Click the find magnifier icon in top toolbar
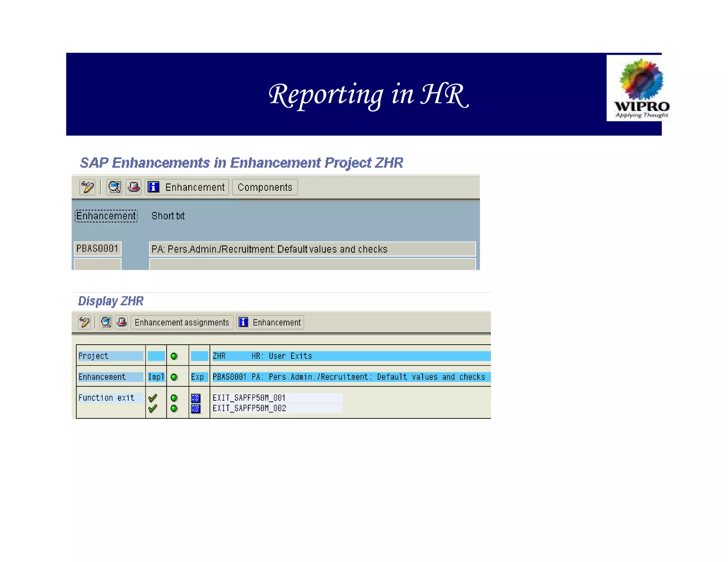The width and height of the screenshot is (728, 562). coord(114,187)
